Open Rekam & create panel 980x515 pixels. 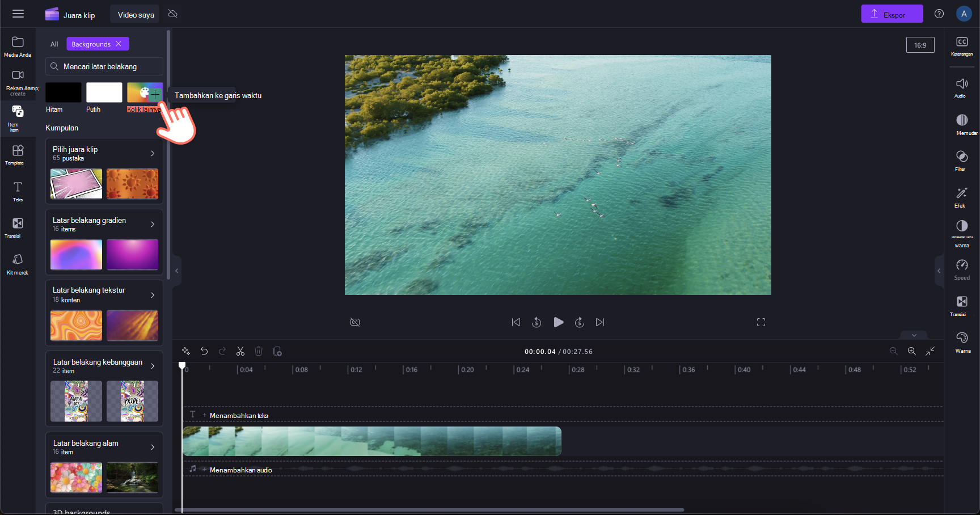(18, 82)
